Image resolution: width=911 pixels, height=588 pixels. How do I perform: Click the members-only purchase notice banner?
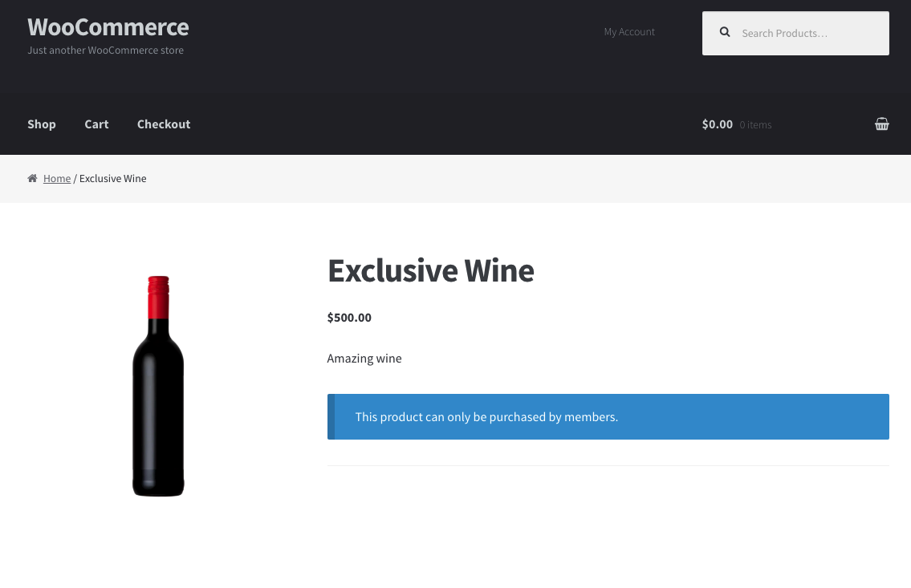[608, 416]
